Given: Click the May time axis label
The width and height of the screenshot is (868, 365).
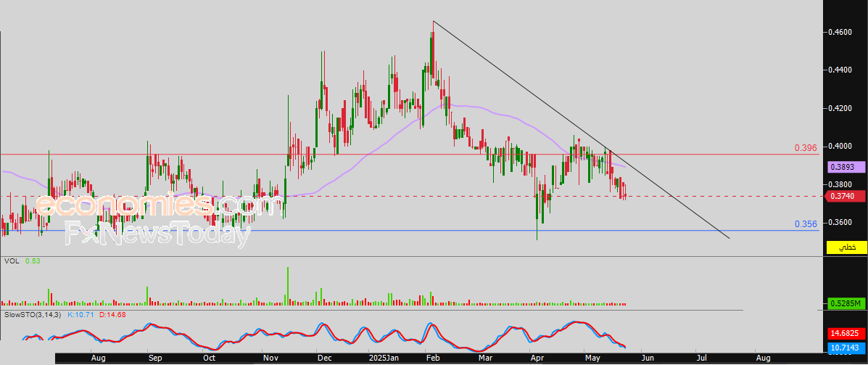Looking at the screenshot, I should pos(593,358).
